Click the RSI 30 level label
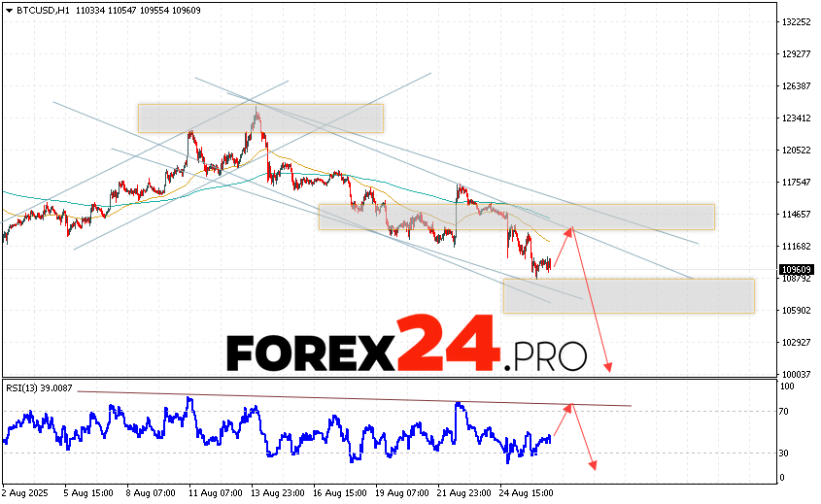Image resolution: width=821 pixels, height=504 pixels. [783, 454]
